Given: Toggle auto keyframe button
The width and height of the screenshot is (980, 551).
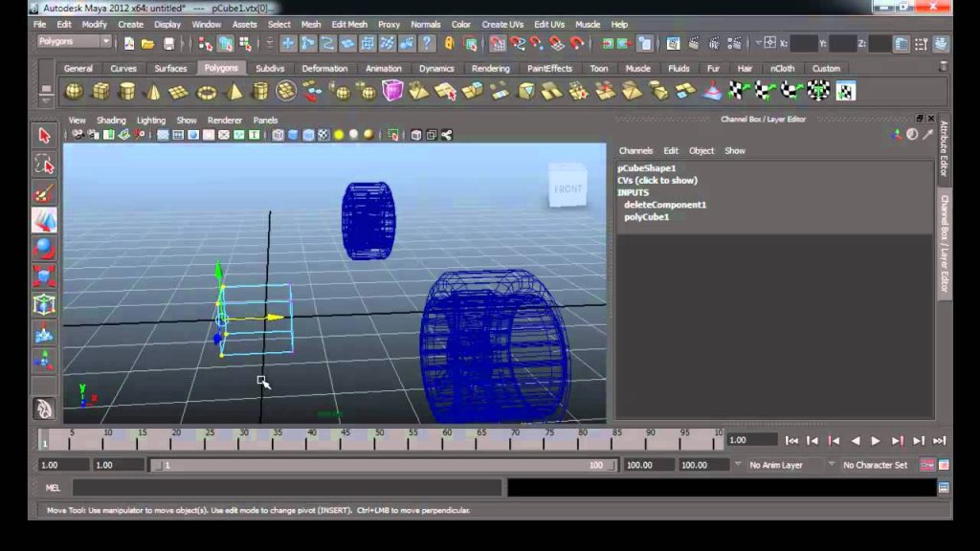Looking at the screenshot, I should [x=926, y=465].
